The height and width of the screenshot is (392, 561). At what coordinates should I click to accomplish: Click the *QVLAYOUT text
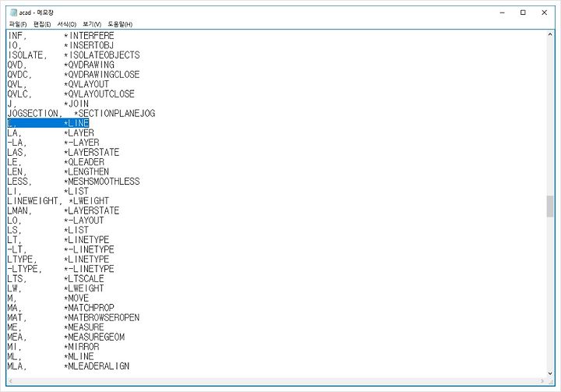point(86,84)
